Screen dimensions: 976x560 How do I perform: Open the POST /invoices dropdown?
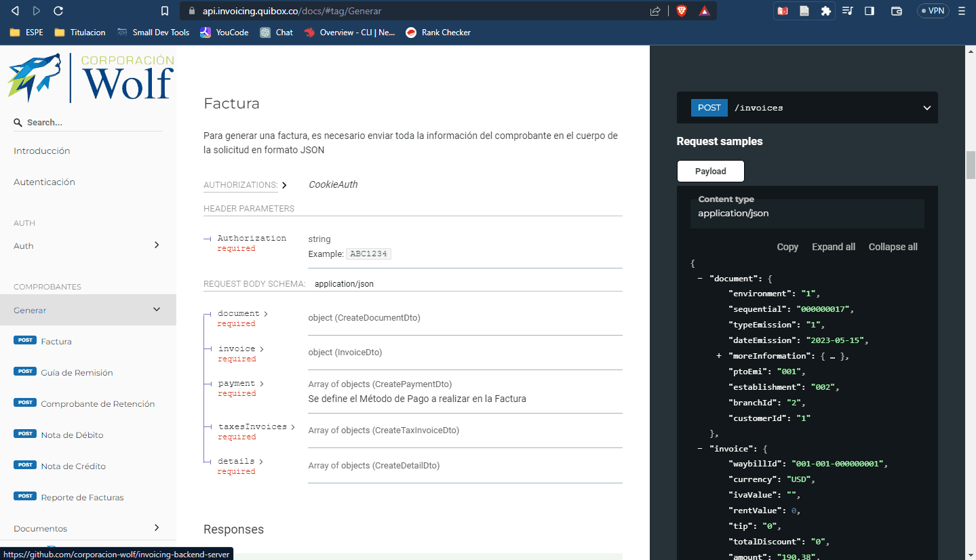tap(927, 107)
